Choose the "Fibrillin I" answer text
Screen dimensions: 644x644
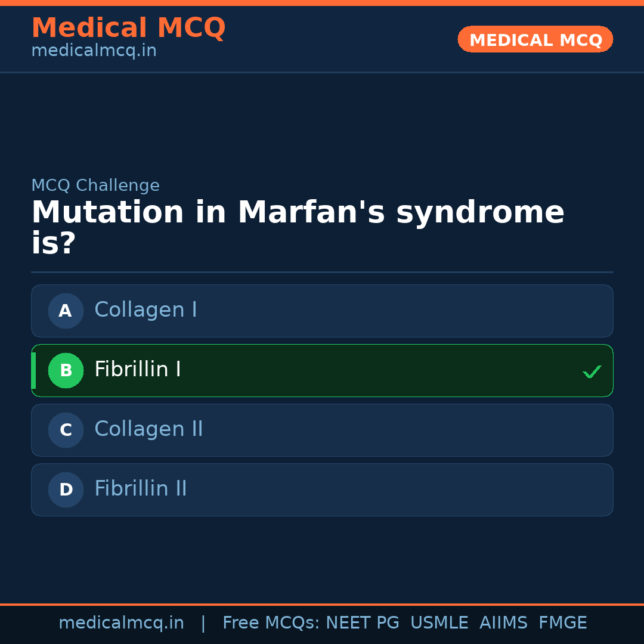click(138, 370)
